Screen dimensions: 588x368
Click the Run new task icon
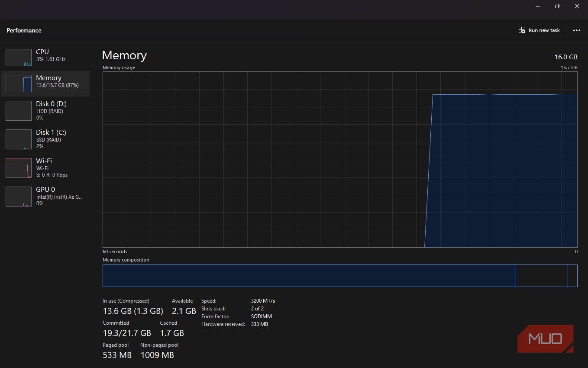click(522, 30)
